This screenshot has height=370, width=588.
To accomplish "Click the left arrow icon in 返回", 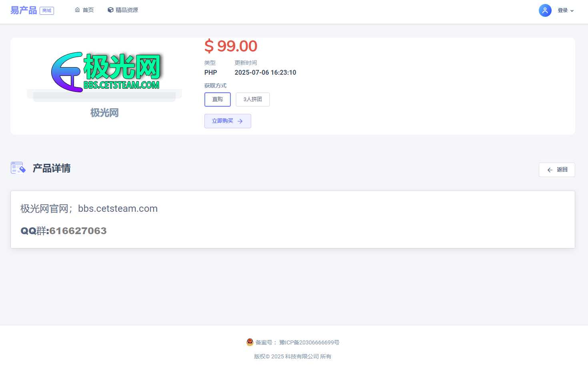I will coord(550,170).
